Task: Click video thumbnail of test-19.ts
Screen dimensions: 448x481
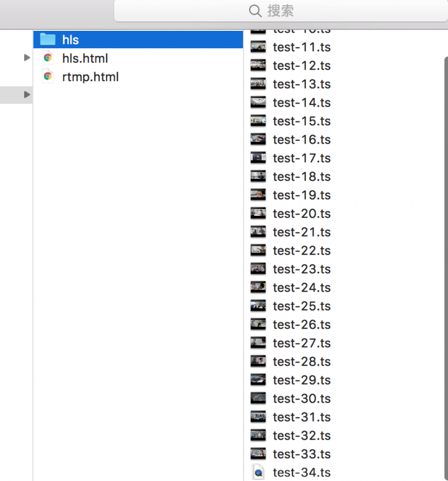Action: (x=258, y=195)
